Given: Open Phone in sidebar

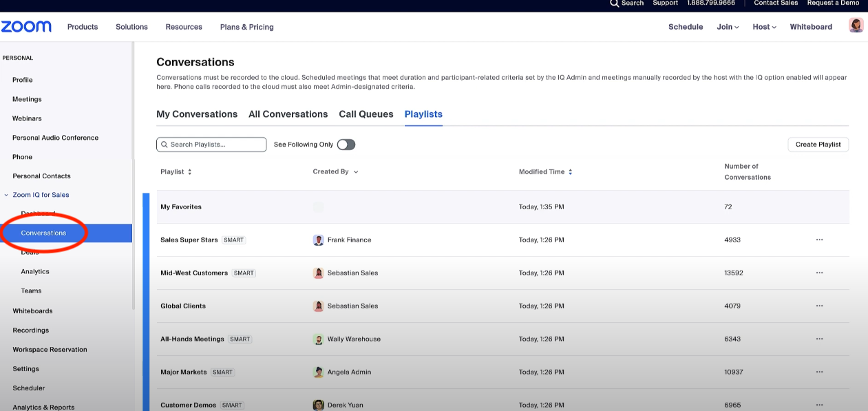Looking at the screenshot, I should coord(22,157).
